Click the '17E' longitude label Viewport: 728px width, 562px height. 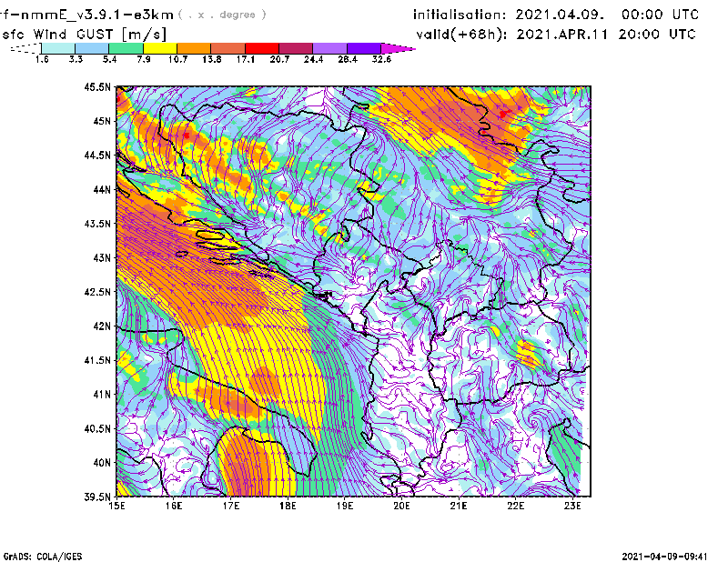pos(231,506)
